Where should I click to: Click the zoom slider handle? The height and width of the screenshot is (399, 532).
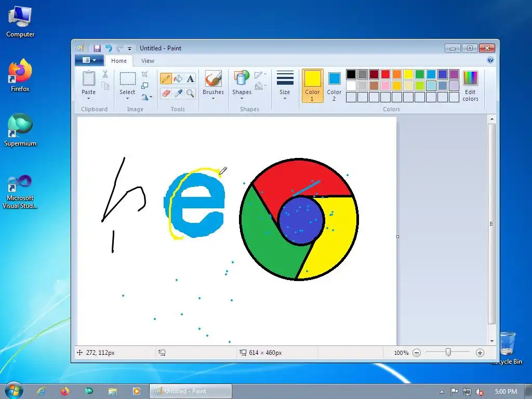(x=448, y=353)
